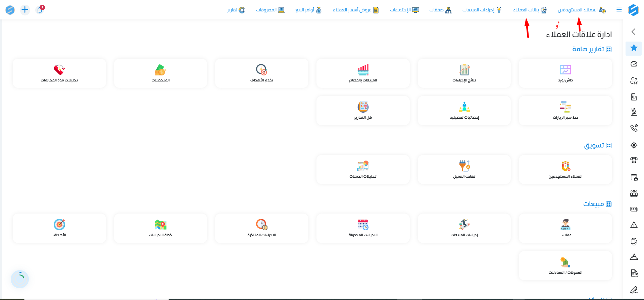Toggle the hamburger menu button

619,10
